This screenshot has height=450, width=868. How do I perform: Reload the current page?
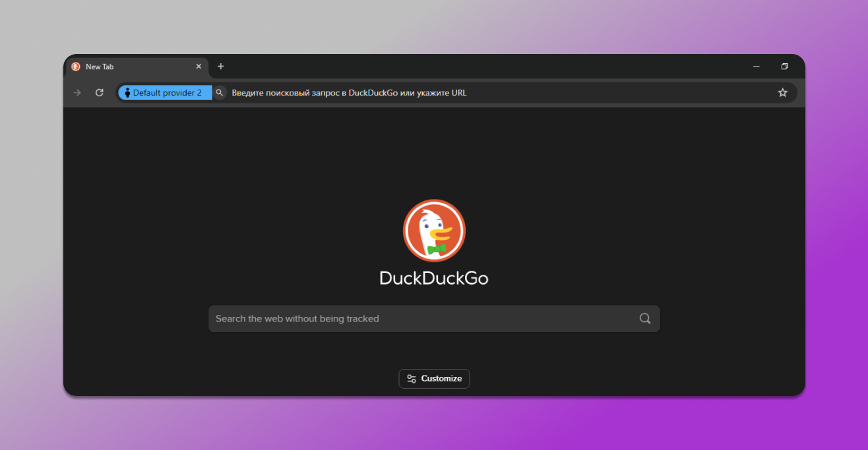(100, 93)
